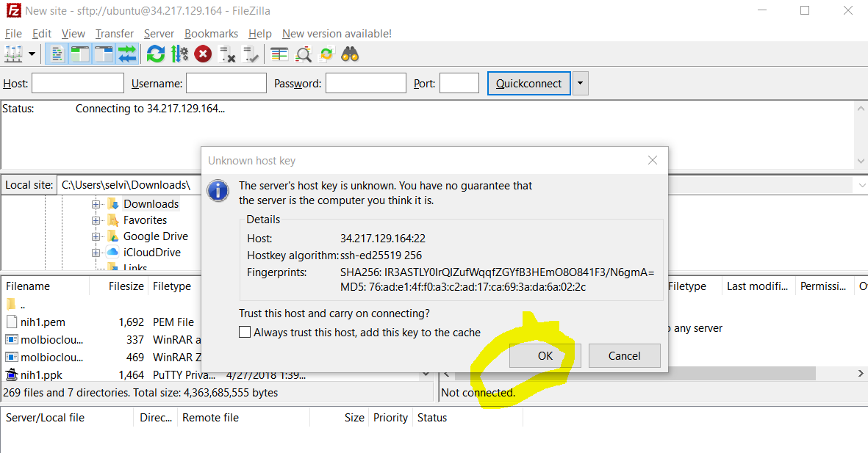Toggle message log display icon

[57, 54]
